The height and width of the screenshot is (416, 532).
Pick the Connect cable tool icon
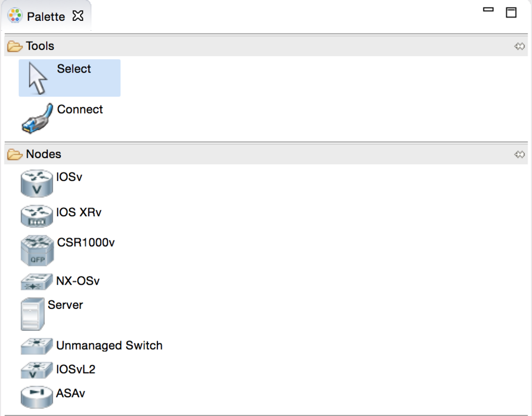point(37,119)
